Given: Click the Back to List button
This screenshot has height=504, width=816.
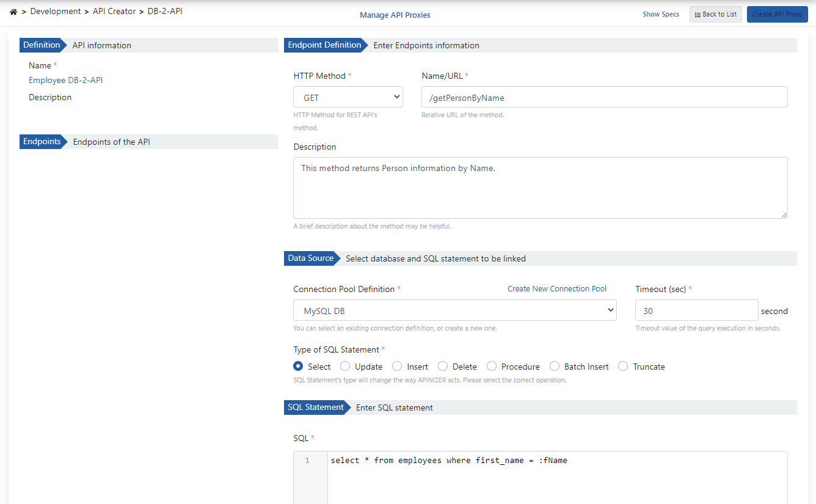Looking at the screenshot, I should point(715,15).
